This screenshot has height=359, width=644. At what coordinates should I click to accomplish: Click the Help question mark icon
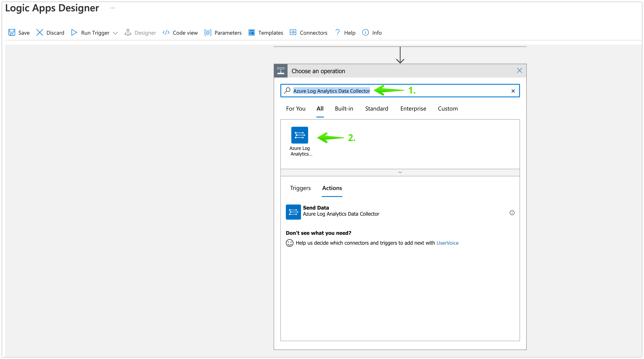click(338, 33)
